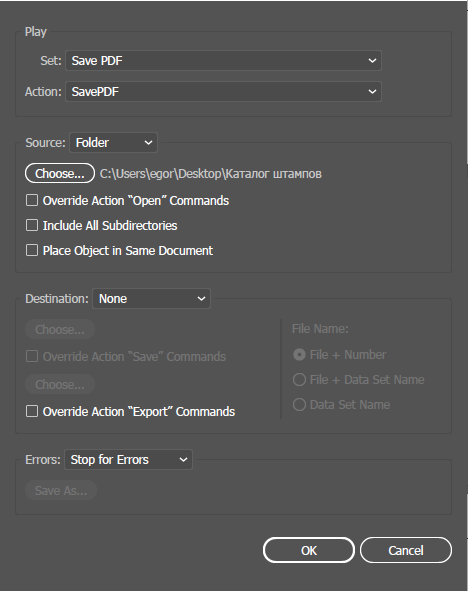
Task: Toggle Override Action "Save" Commands checkbox
Action: tap(32, 356)
